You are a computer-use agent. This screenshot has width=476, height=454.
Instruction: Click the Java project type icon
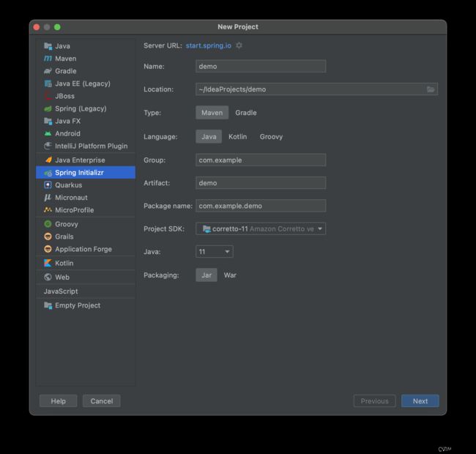pyautogui.click(x=48, y=46)
